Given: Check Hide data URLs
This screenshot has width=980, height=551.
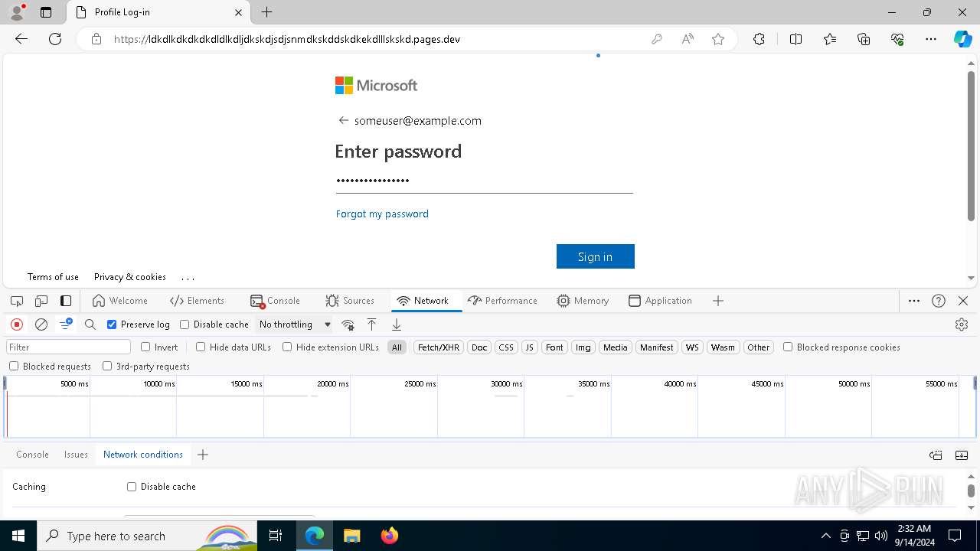Looking at the screenshot, I should [x=201, y=347].
